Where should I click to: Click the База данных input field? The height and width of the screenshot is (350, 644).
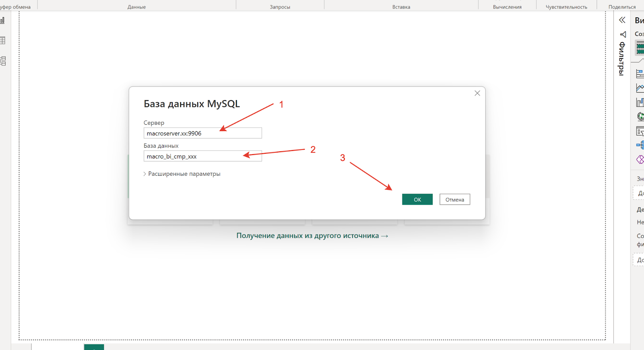[202, 156]
